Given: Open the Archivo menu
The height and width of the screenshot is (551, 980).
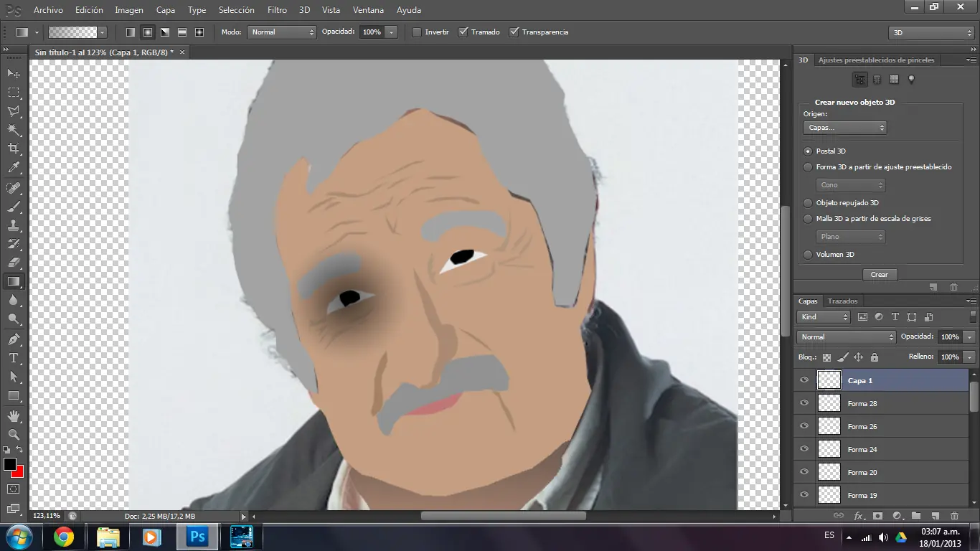Looking at the screenshot, I should (x=48, y=10).
